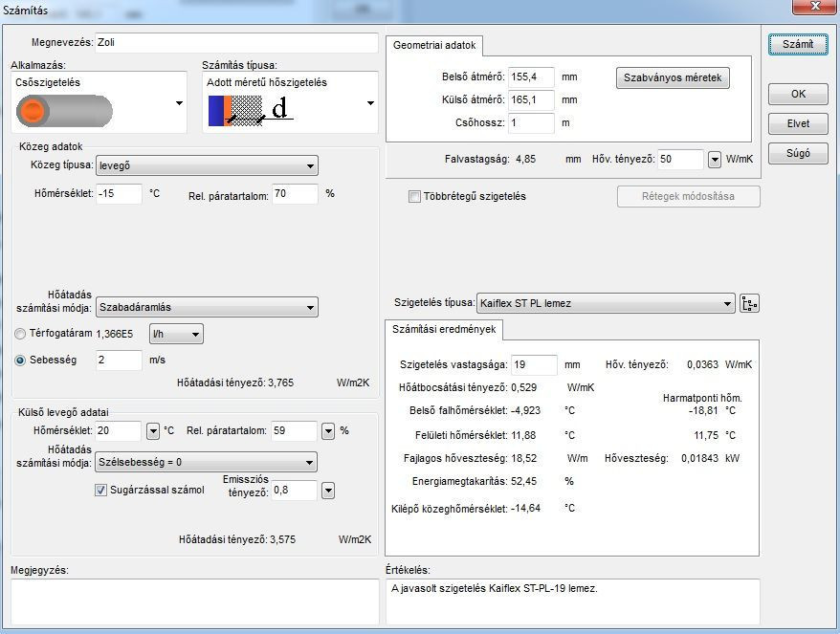The image size is (840, 634).
Task: Click the Emissziós tényező 0,8 field
Action: pos(294,491)
